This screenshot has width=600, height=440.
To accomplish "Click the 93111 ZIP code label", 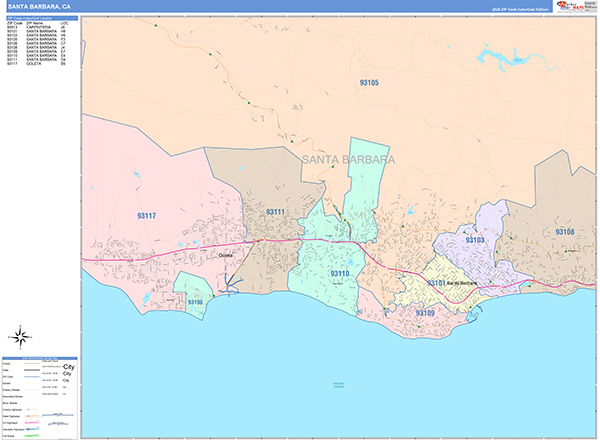I will click(x=276, y=212).
